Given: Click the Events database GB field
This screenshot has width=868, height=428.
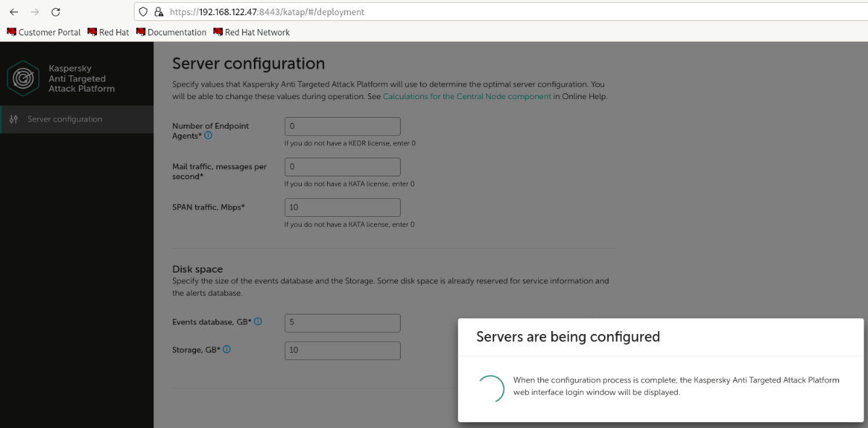Looking at the screenshot, I should [x=342, y=322].
